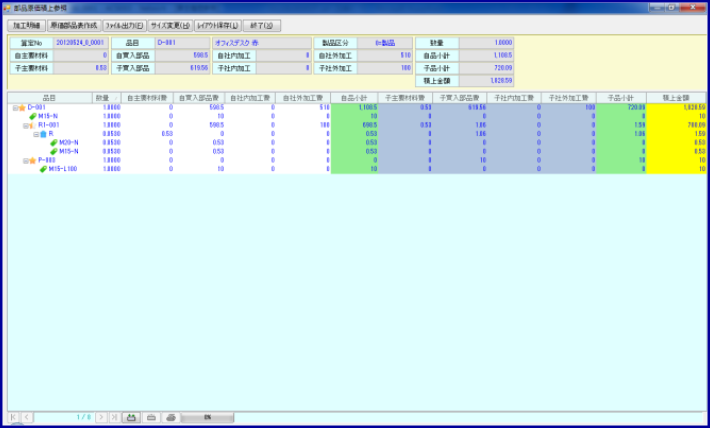
Task: Click the green tag icon of M15-L100
Action: pos(43,169)
